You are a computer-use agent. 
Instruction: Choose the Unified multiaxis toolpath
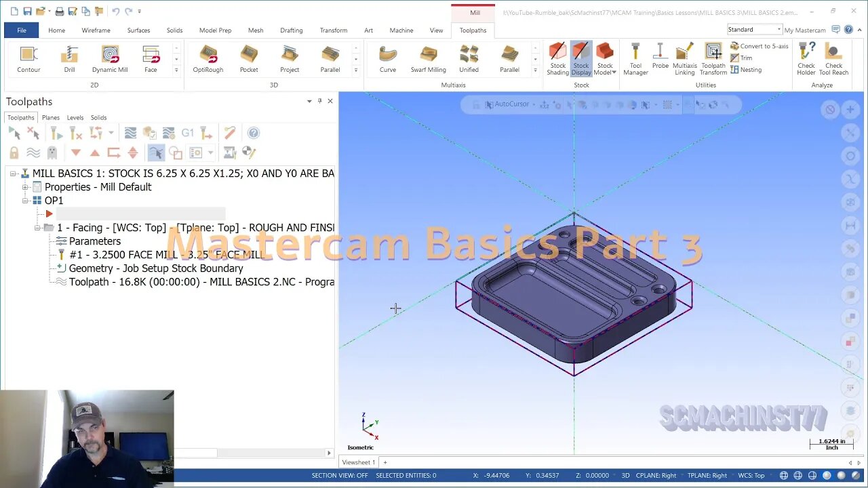(x=469, y=60)
